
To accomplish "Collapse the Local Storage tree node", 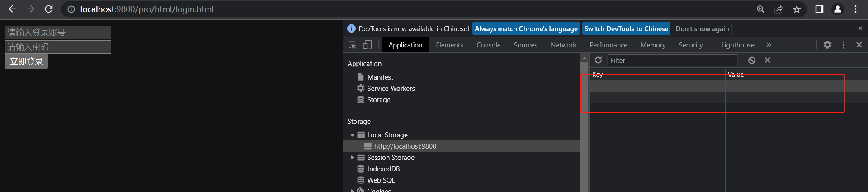I will click(352, 135).
